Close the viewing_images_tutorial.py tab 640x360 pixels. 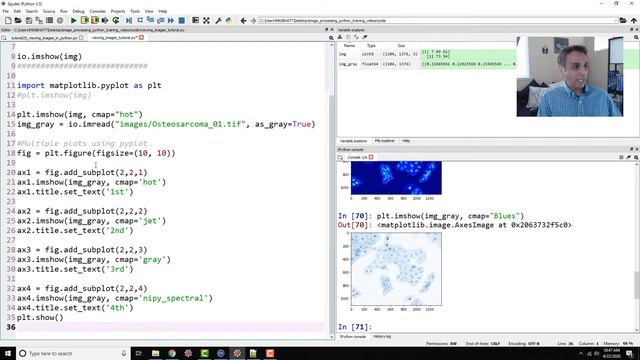tap(142, 38)
